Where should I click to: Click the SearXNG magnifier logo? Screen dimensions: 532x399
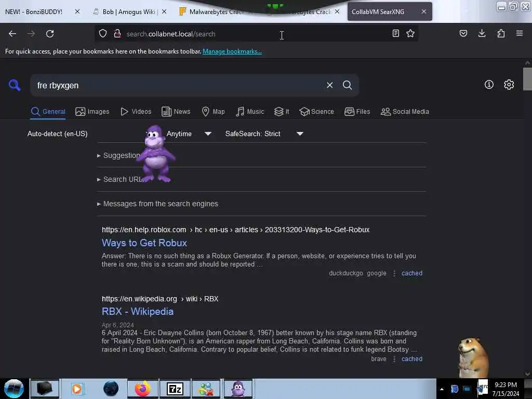pos(15,85)
